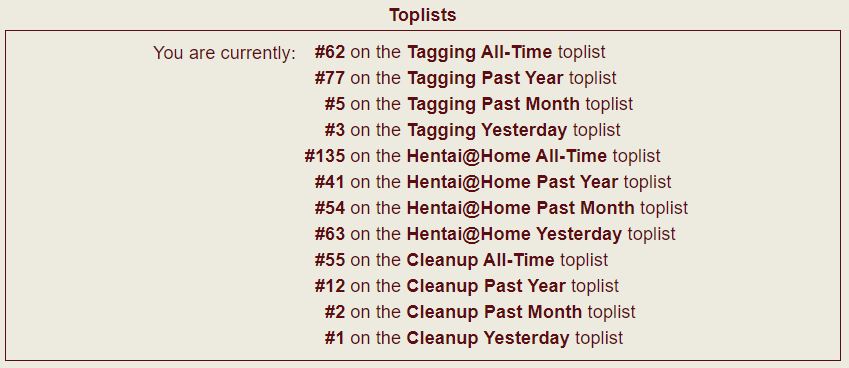The height and width of the screenshot is (368, 849).
Task: Open the Tagging Yesterday toplist link
Action: [x=487, y=130]
